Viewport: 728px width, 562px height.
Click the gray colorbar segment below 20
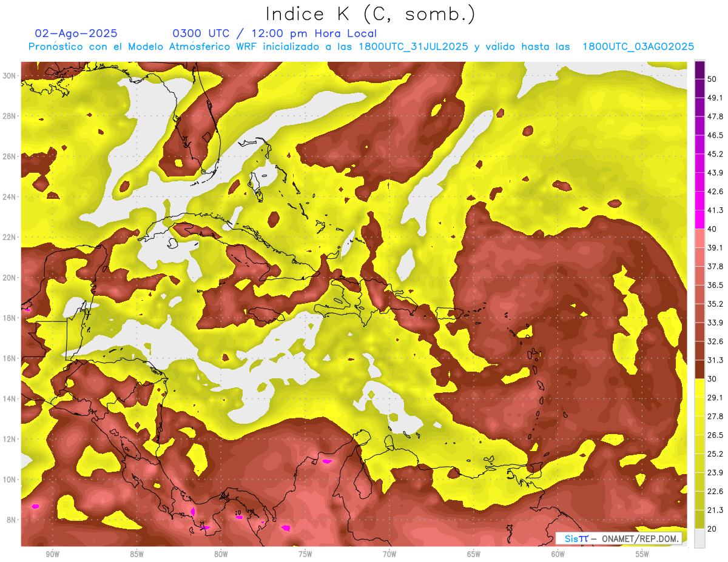point(699,539)
